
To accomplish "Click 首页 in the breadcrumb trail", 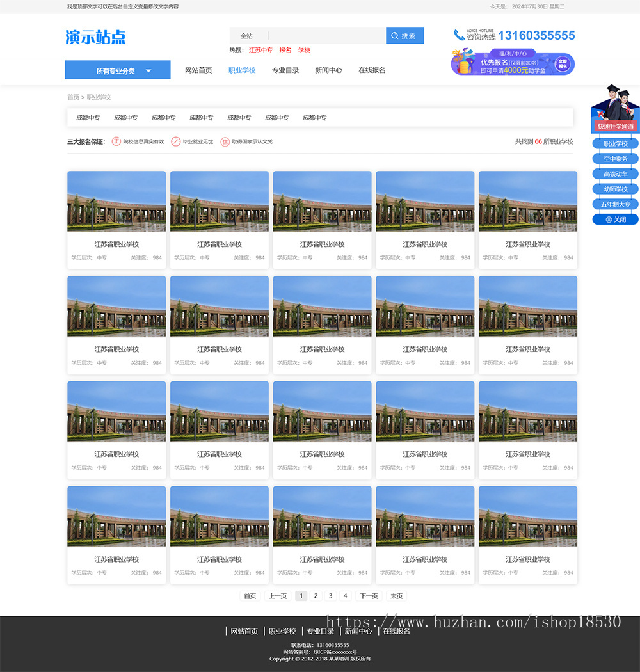I will coord(73,97).
